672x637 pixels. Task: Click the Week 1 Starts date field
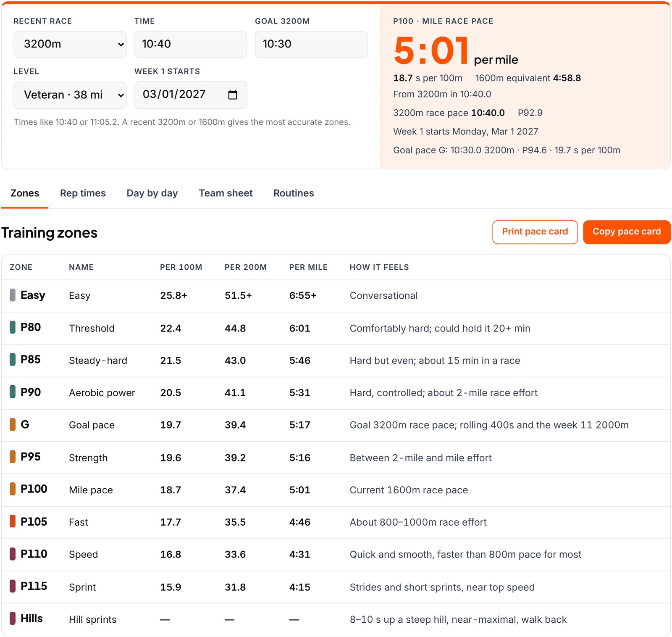tap(191, 95)
